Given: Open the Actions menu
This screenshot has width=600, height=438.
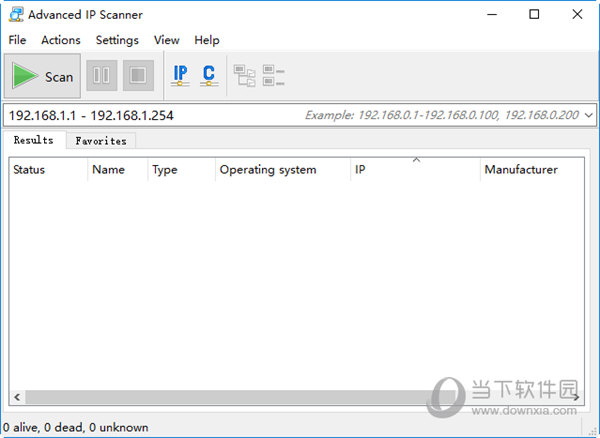Looking at the screenshot, I should (61, 40).
